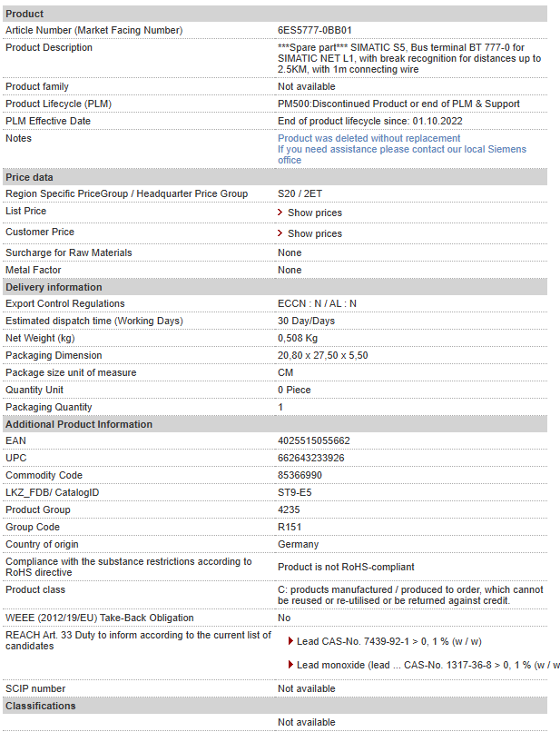Open 'Product was deleted without replacement' link

pos(368,138)
